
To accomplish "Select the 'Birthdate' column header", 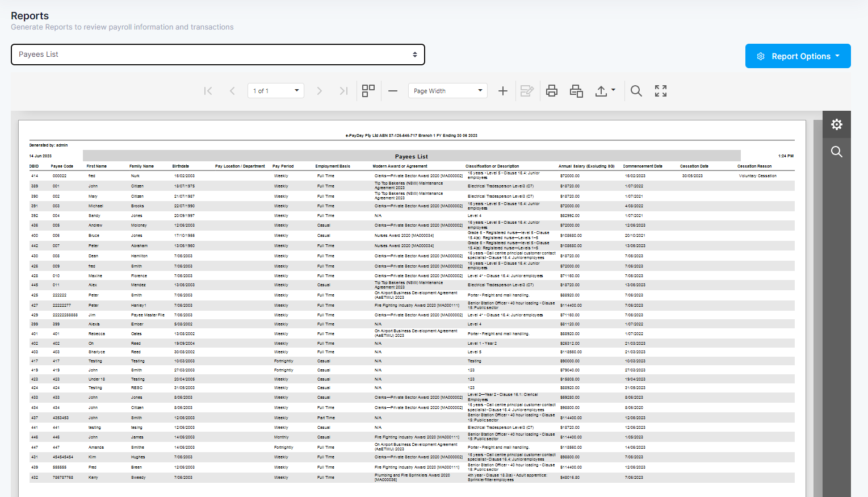I will [181, 166].
